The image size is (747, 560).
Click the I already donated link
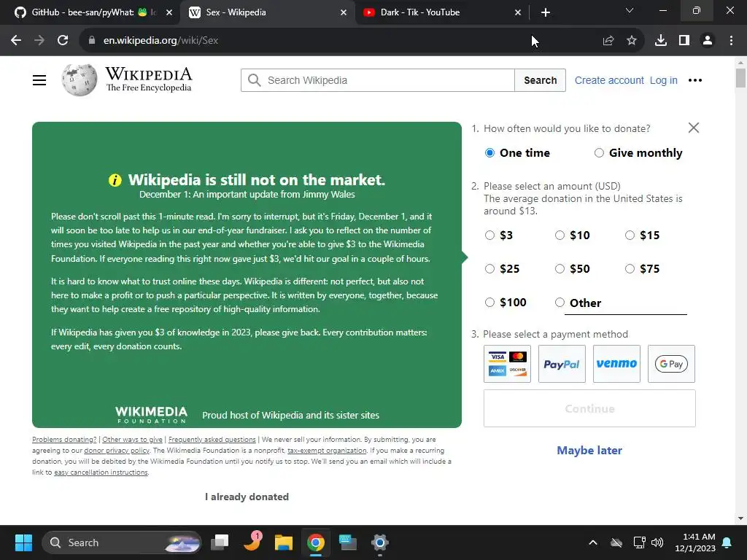[x=247, y=497]
